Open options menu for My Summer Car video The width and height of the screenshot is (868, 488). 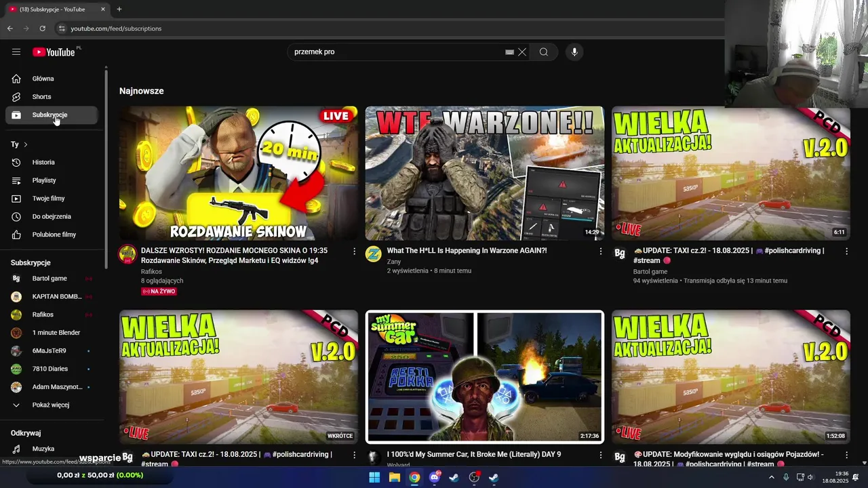click(600, 455)
